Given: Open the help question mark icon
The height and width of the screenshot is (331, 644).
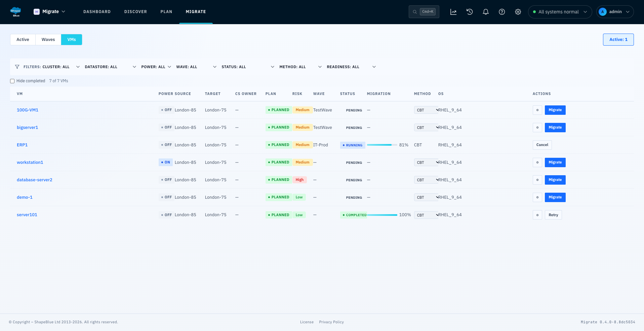Looking at the screenshot, I should click(x=502, y=12).
